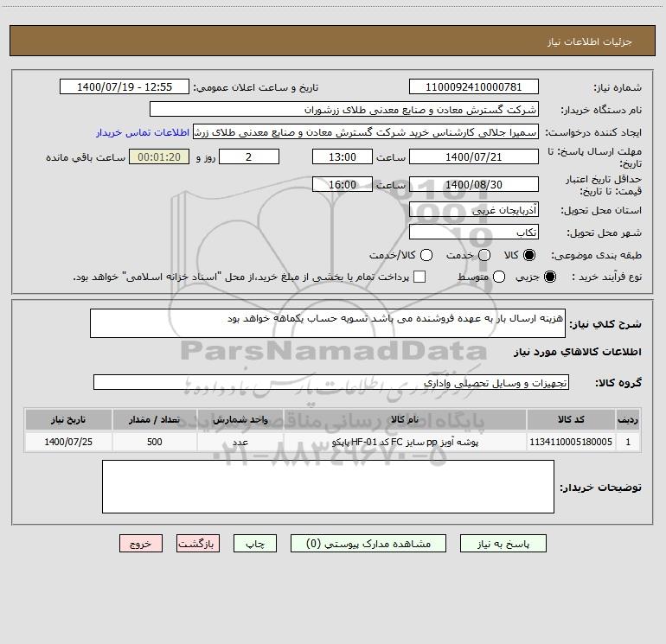
Task: Click the چاپ print button
Action: (x=255, y=544)
